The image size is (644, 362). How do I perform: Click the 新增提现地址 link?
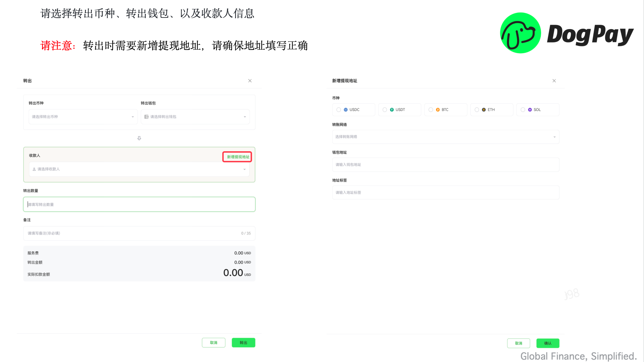coord(238,157)
